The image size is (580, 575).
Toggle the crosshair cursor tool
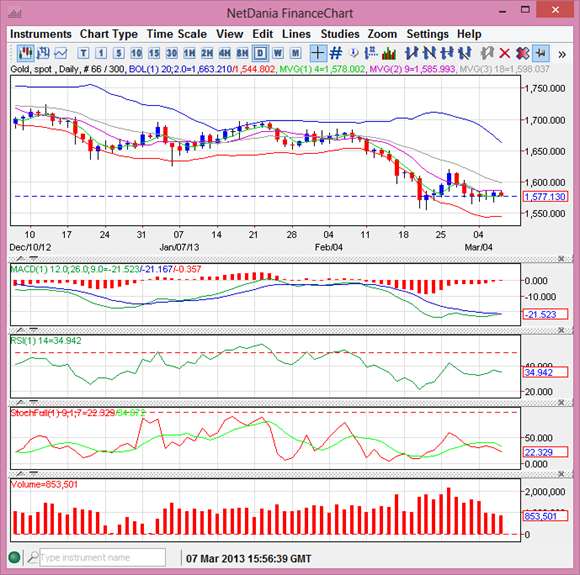(x=317, y=53)
